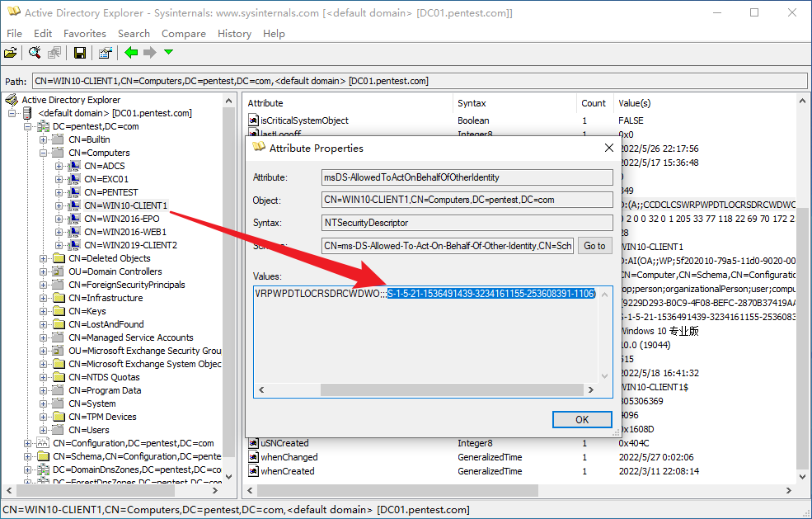The width and height of the screenshot is (812, 519).
Task: Click the CN=EXC01 computer icon
Action: 74,179
